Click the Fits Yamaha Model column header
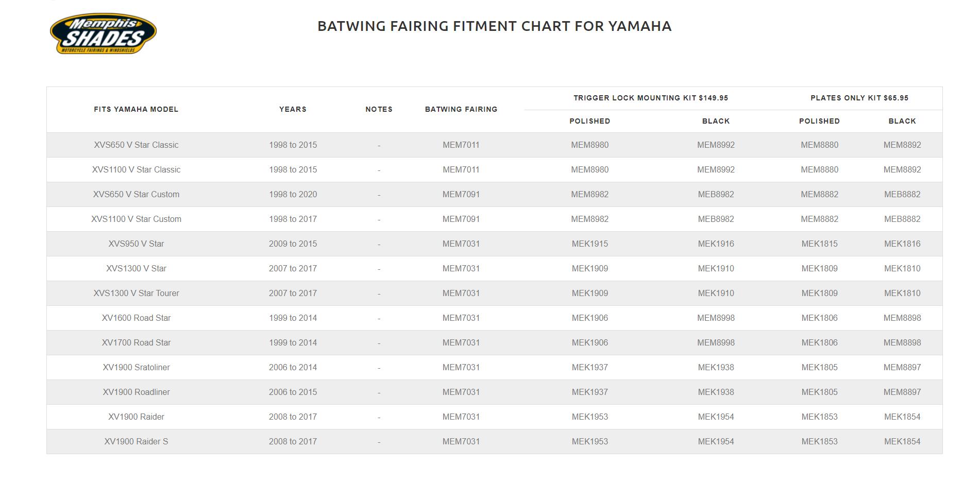 pyautogui.click(x=136, y=109)
